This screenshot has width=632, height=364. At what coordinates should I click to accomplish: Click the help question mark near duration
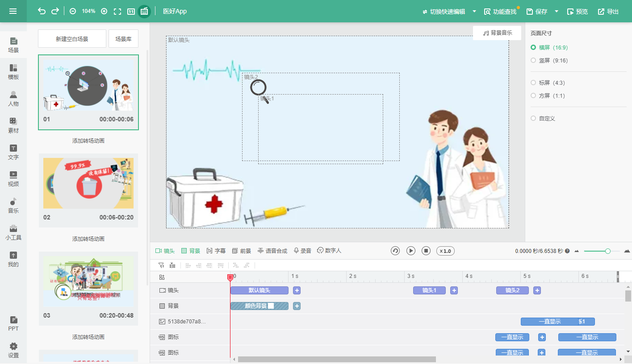tap(567, 251)
